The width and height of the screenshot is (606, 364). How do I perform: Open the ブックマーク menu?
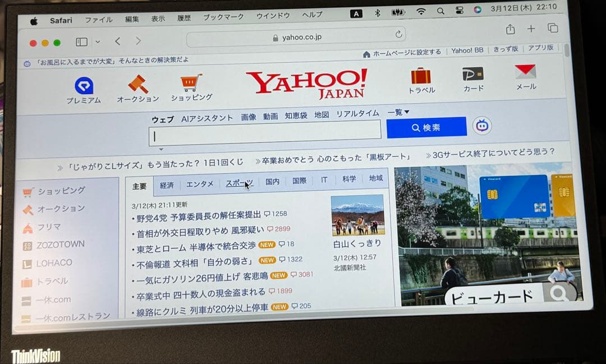[x=223, y=17]
